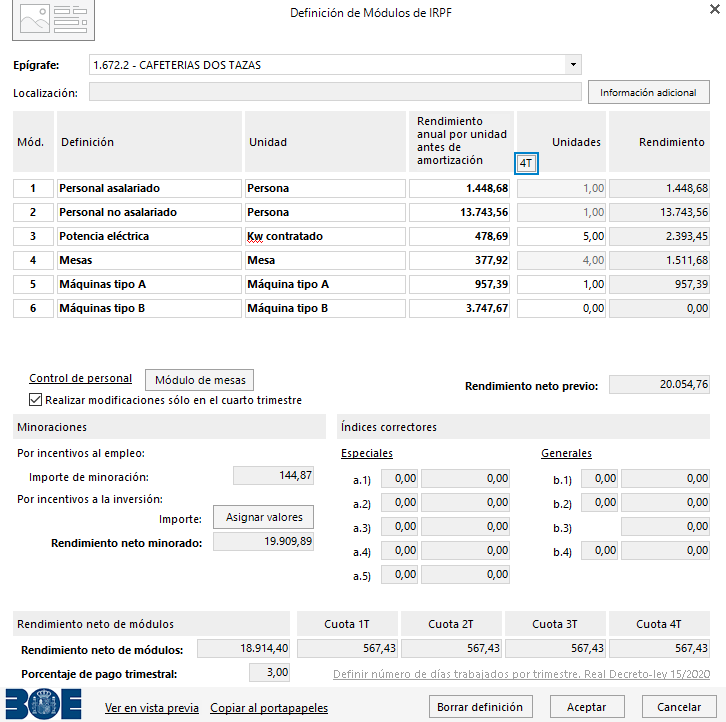Image resolution: width=726 pixels, height=722 pixels.
Task: Click the BOE logo icon
Action: click(44, 704)
